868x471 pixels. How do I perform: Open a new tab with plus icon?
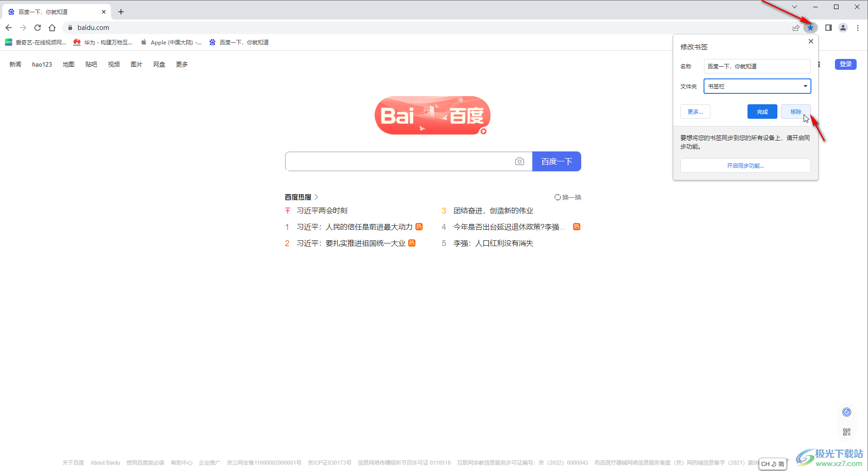[121, 12]
